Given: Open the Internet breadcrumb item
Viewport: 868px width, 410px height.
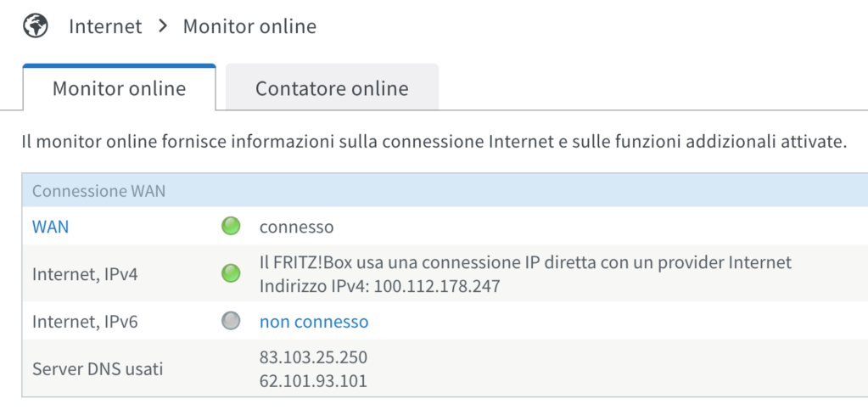Looking at the screenshot, I should [105, 26].
